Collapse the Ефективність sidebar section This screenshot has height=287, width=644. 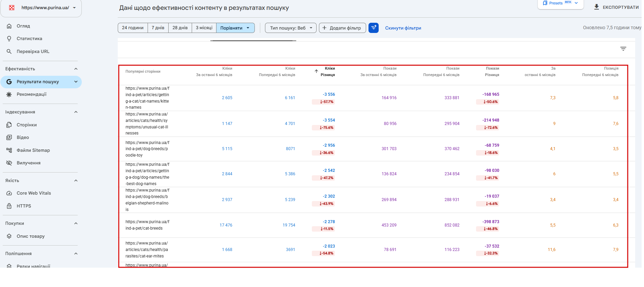coord(76,69)
